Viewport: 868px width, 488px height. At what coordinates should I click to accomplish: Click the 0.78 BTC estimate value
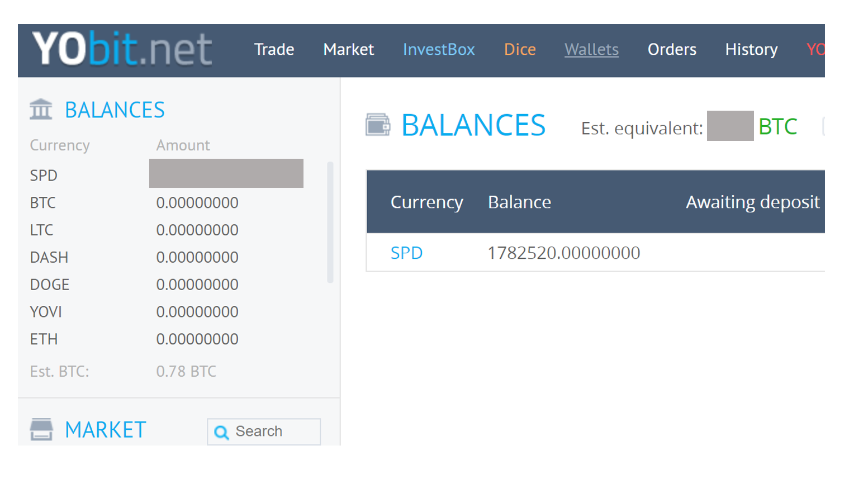[186, 371]
